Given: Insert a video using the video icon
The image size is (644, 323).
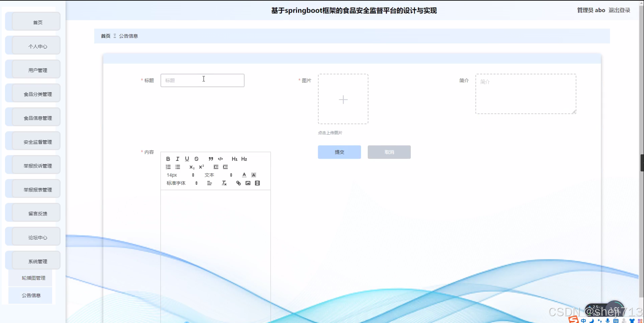Looking at the screenshot, I should pyautogui.click(x=257, y=183).
